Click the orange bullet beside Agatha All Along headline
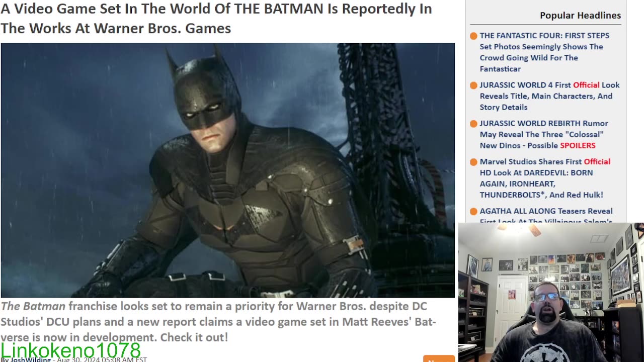Screen dimensions: 644x362 pos(473,211)
